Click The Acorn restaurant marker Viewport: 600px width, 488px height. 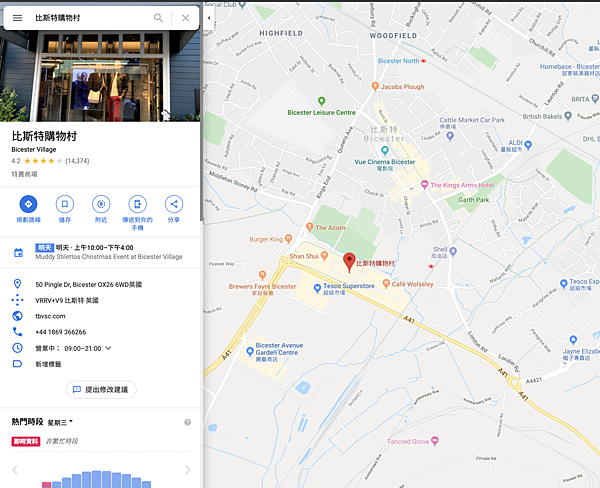coord(310,227)
